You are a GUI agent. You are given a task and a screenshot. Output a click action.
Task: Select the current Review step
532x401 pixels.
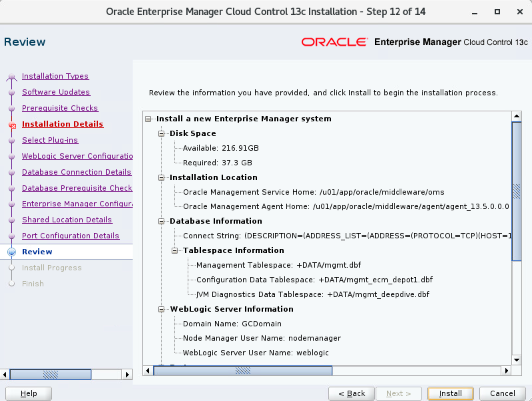pos(37,252)
